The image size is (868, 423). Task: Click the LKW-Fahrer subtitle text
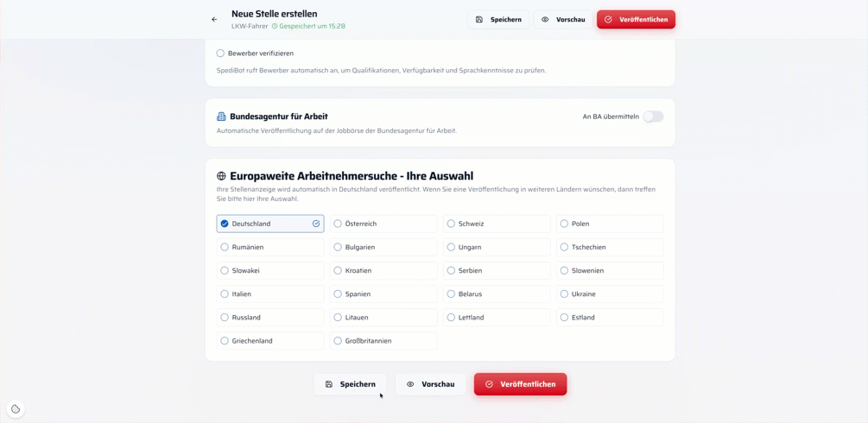click(x=250, y=26)
